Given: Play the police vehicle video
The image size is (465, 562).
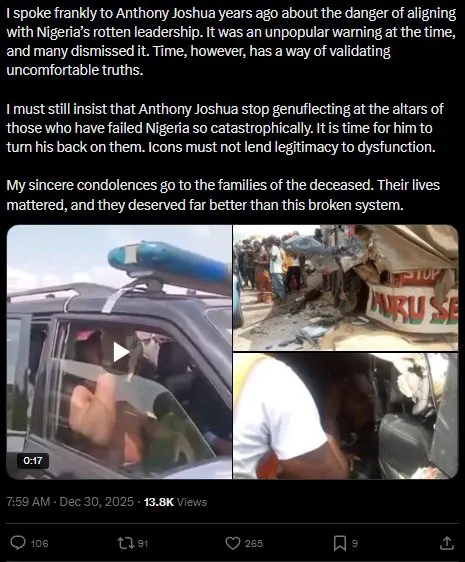Looking at the screenshot, I should 121,352.
